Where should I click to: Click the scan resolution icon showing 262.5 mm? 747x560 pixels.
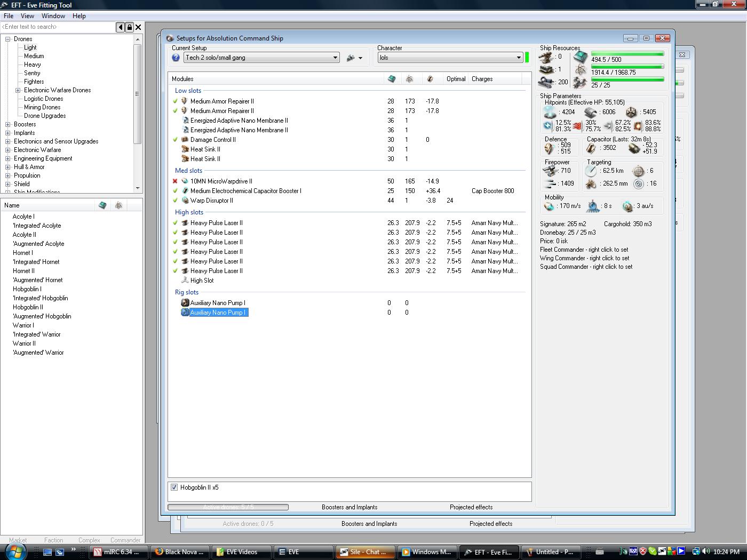[591, 184]
